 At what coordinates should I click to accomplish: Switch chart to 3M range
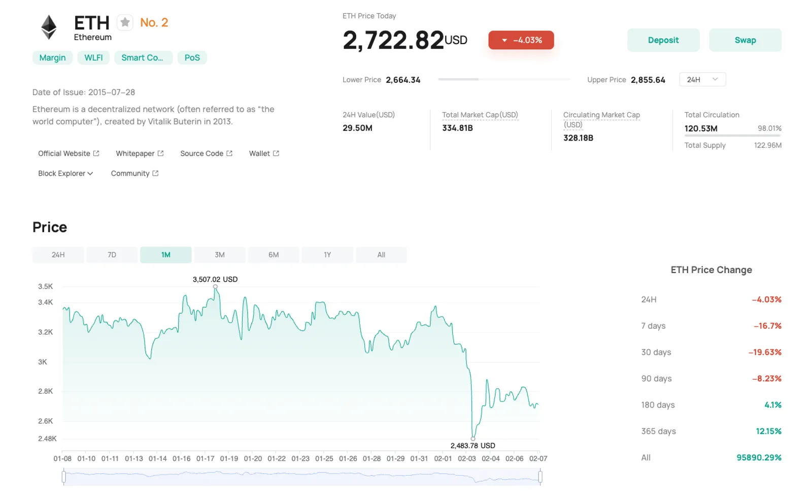click(x=220, y=255)
